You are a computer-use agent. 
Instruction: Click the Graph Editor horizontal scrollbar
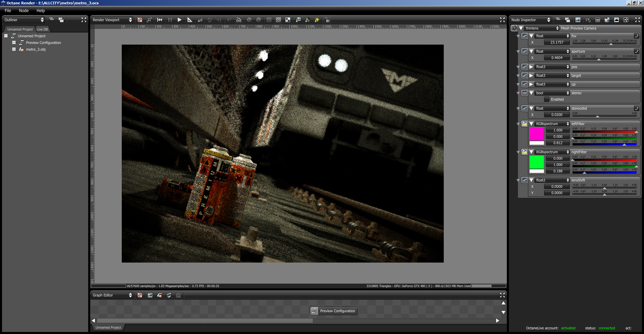pos(205,321)
